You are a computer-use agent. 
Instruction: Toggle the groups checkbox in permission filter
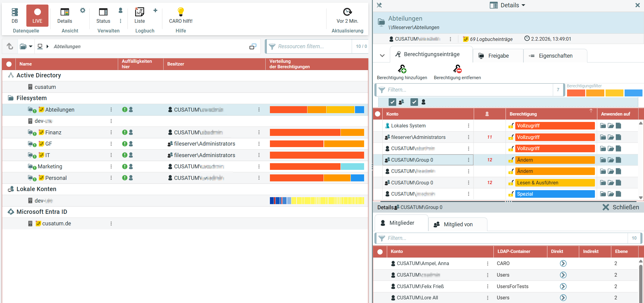pyautogui.click(x=392, y=102)
